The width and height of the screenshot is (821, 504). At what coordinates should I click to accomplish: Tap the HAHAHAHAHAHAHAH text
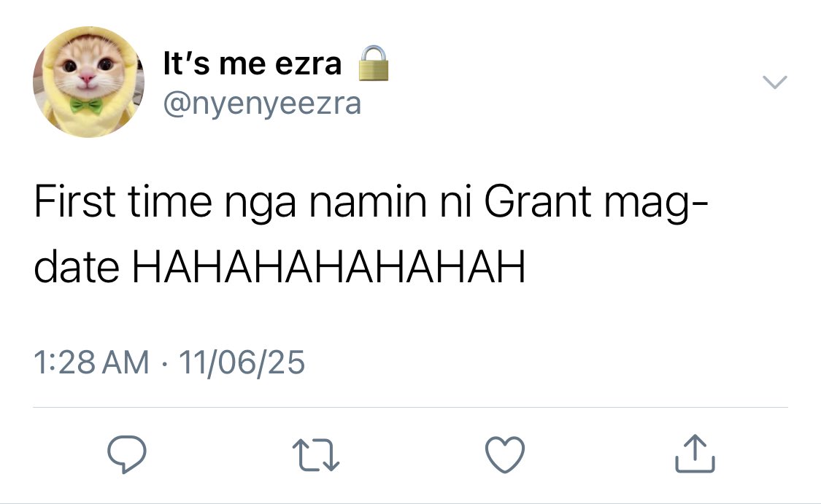point(328,267)
